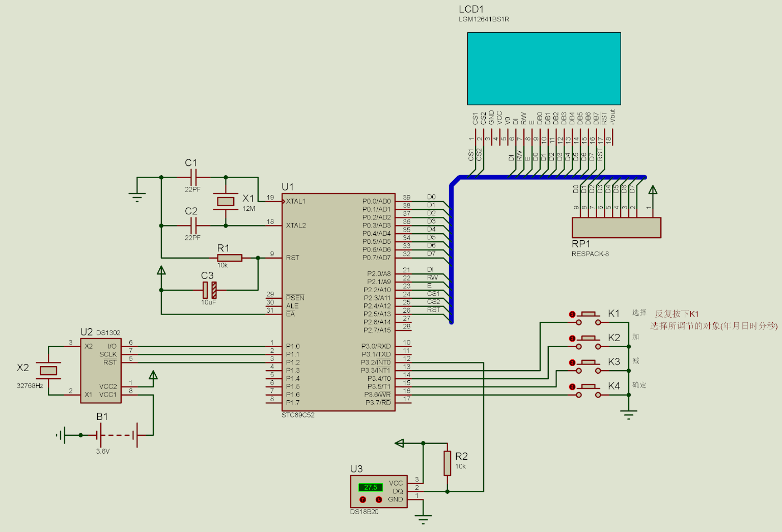Click the LGM12641BS1R part label
The image size is (782, 532).
pyautogui.click(x=484, y=19)
